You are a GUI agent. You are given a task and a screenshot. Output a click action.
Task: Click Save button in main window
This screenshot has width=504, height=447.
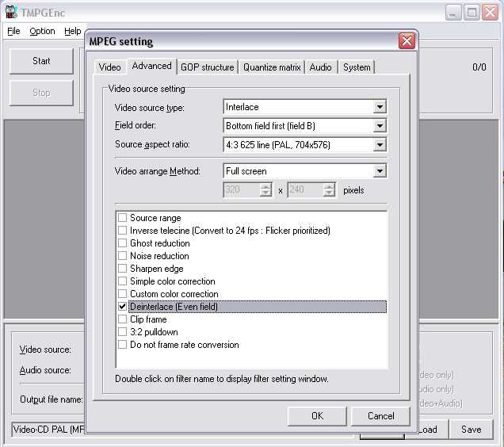(471, 430)
